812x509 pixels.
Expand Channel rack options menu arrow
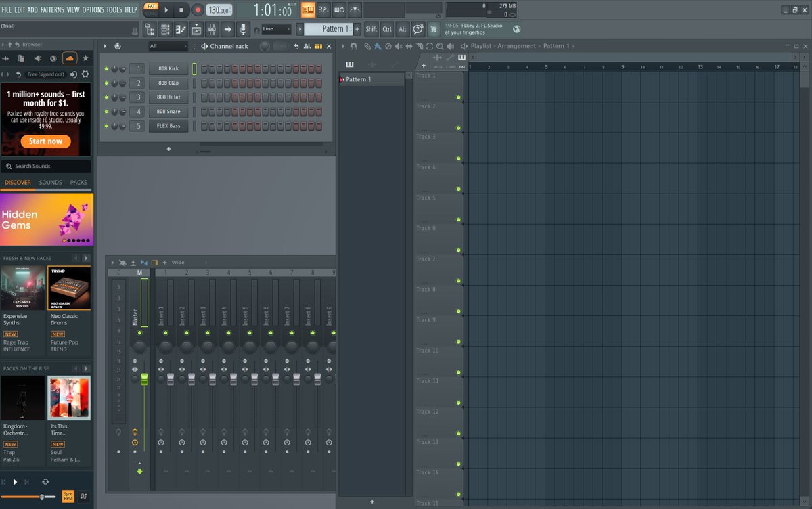[105, 46]
